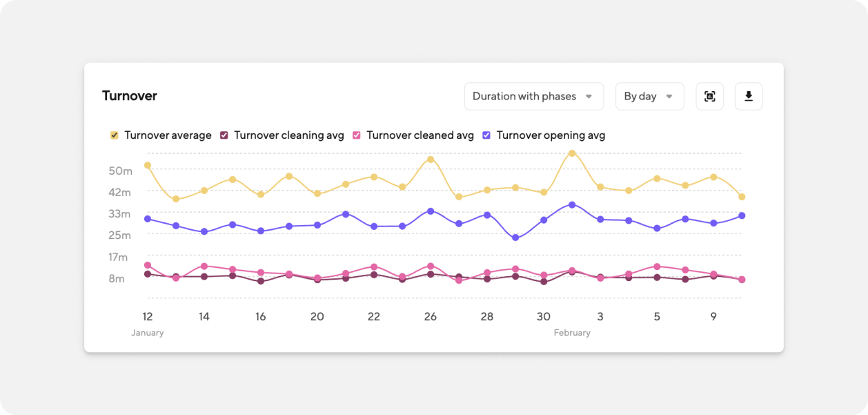Click the Turnover cleaning avg legend label
Screen dimensions: 868x415
pyautogui.click(x=289, y=135)
